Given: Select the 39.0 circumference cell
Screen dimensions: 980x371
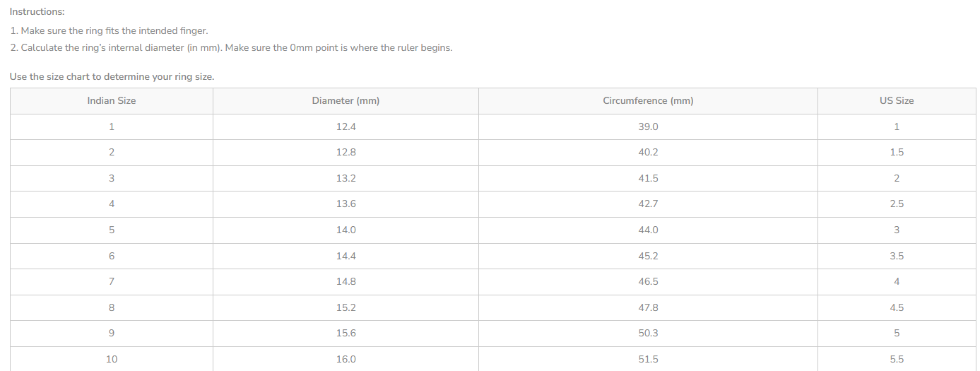Looking at the screenshot, I should coord(648,127).
